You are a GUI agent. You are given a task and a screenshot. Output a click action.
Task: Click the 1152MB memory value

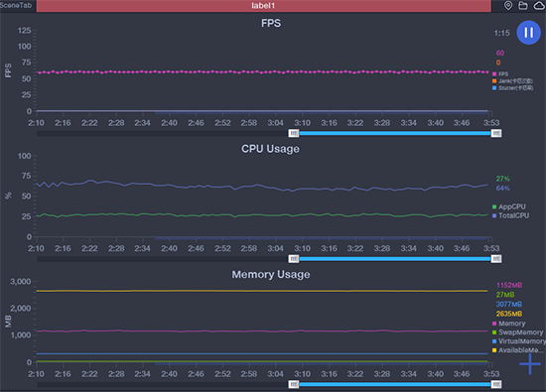(x=509, y=285)
